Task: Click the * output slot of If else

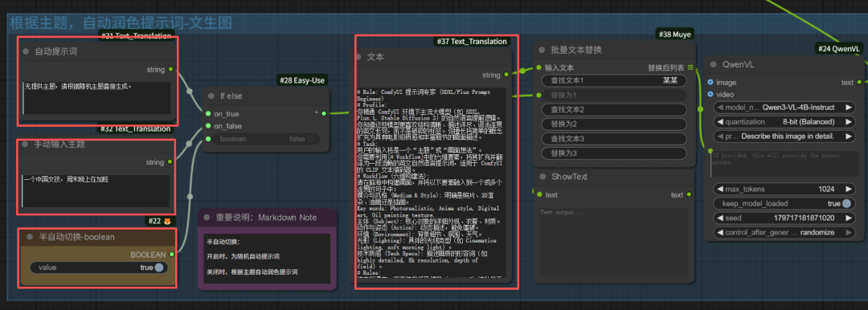Action: [324, 114]
